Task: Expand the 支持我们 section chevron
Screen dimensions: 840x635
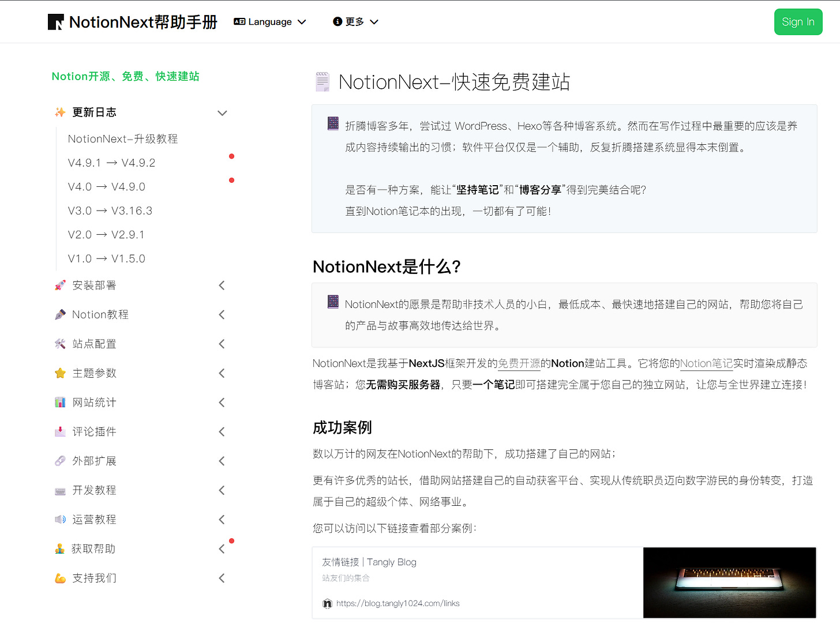Action: 222,578
